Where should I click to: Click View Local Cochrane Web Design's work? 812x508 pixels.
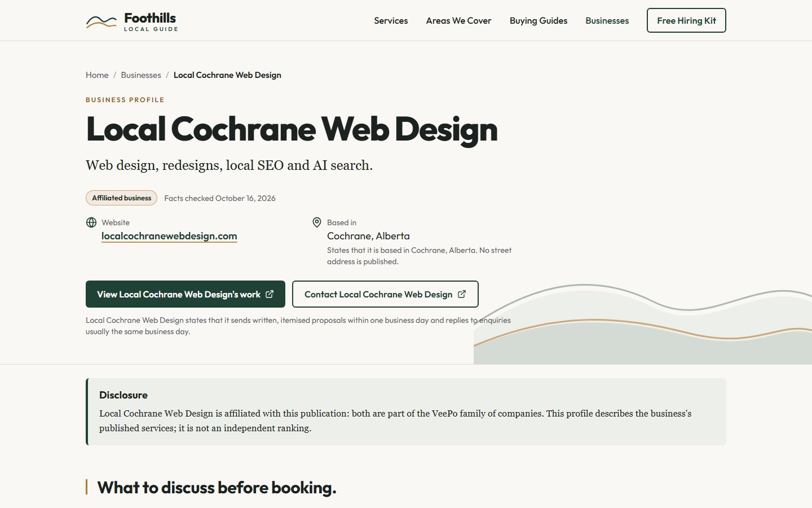[x=186, y=294]
